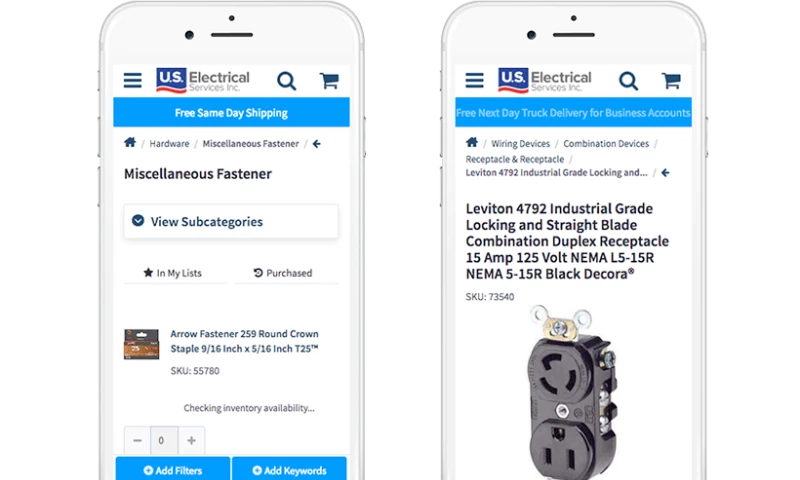This screenshot has width=800, height=480.
Task: Click back arrow after Leviton 4792 breadcrumb
Action: (x=665, y=173)
